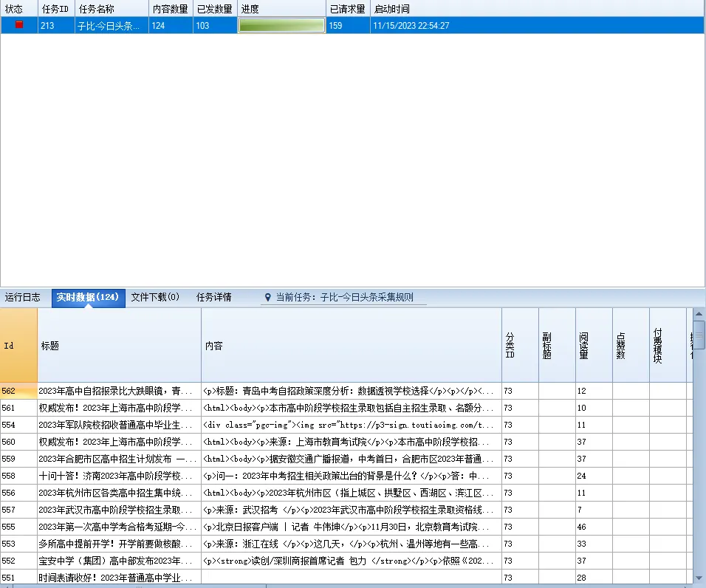Click the vertical scrollbar thumb of the data grid
The width and height of the screenshot is (706, 588).
[699, 335]
